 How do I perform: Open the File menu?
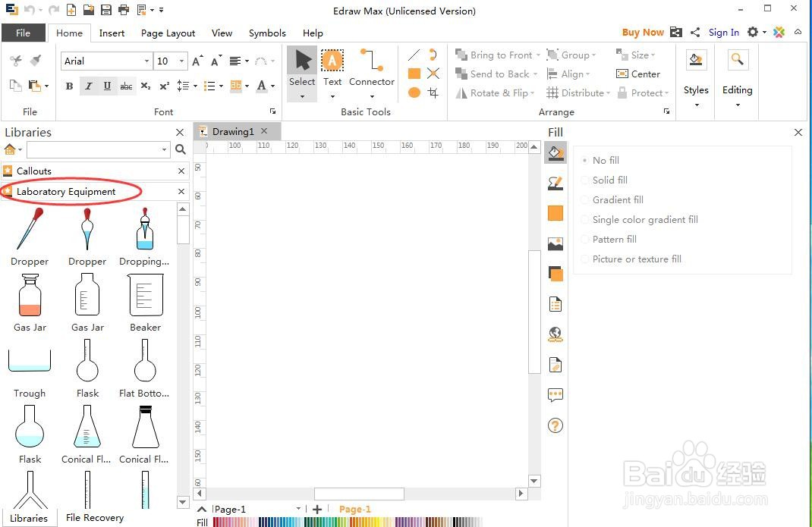(23, 33)
